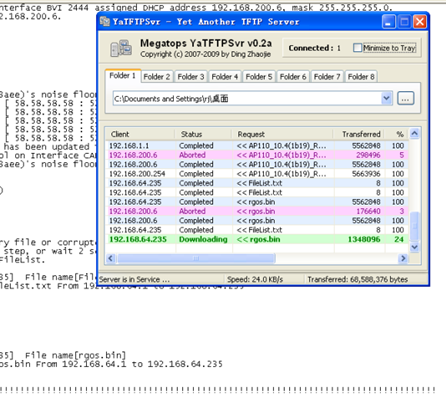This screenshot has width=446, height=395.
Task: Switch to the Folder 3 tab
Action: (191, 77)
